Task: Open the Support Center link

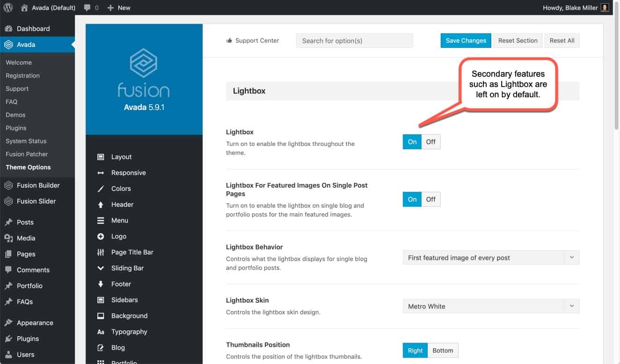Action: [x=253, y=41]
